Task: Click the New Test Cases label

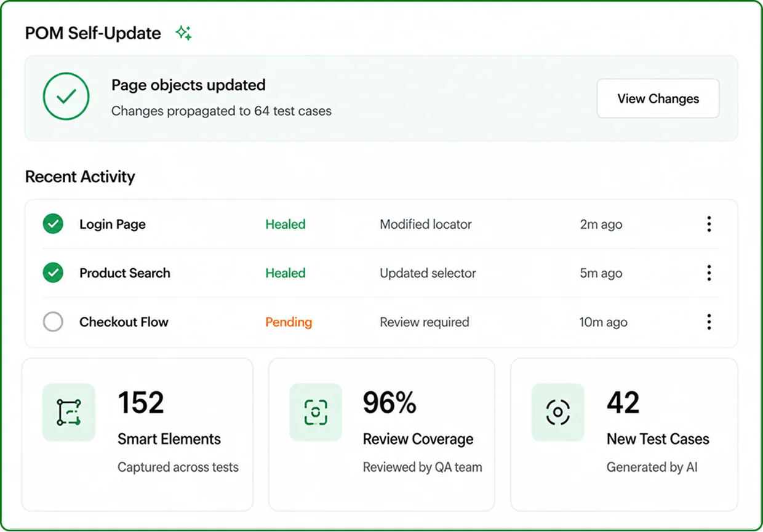Action: (658, 439)
